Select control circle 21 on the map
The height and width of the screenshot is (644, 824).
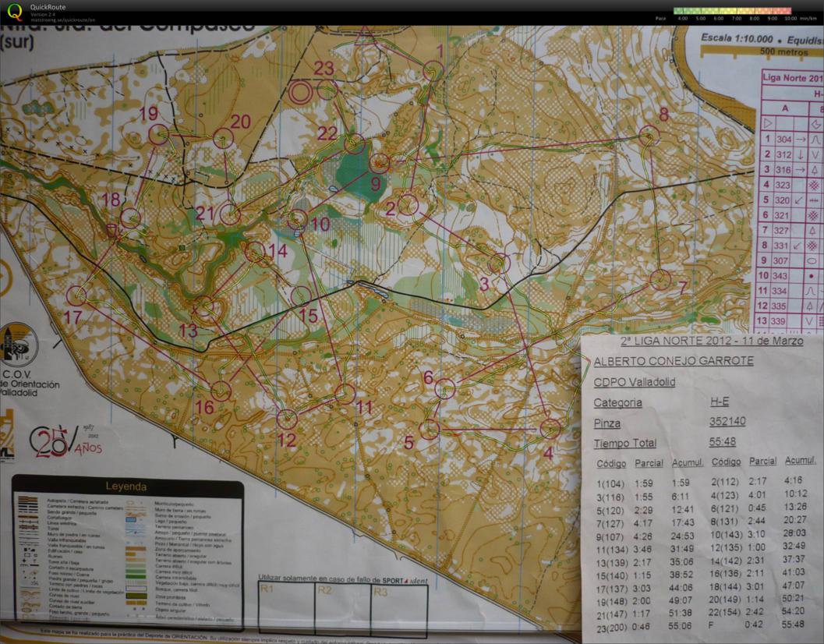230,215
